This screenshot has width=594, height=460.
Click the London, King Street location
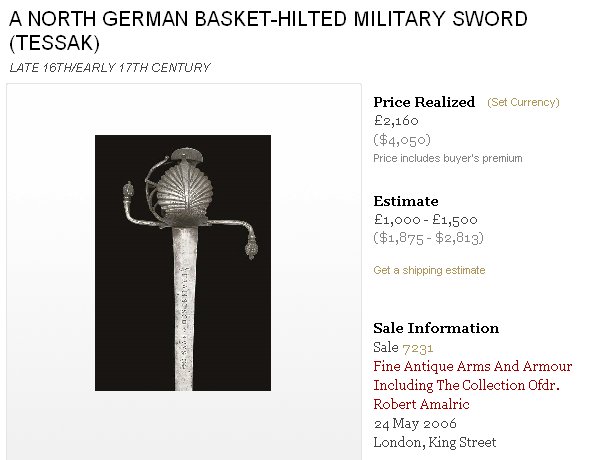pos(435,442)
